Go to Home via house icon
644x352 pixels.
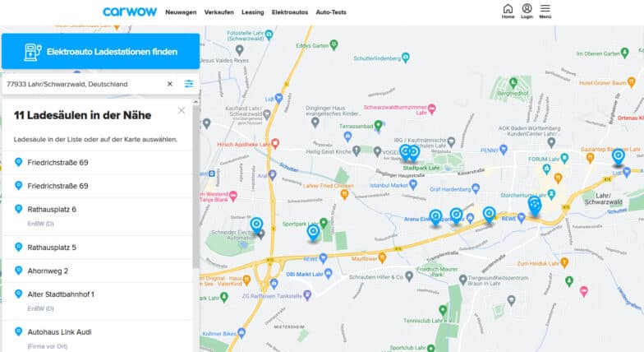click(508, 12)
